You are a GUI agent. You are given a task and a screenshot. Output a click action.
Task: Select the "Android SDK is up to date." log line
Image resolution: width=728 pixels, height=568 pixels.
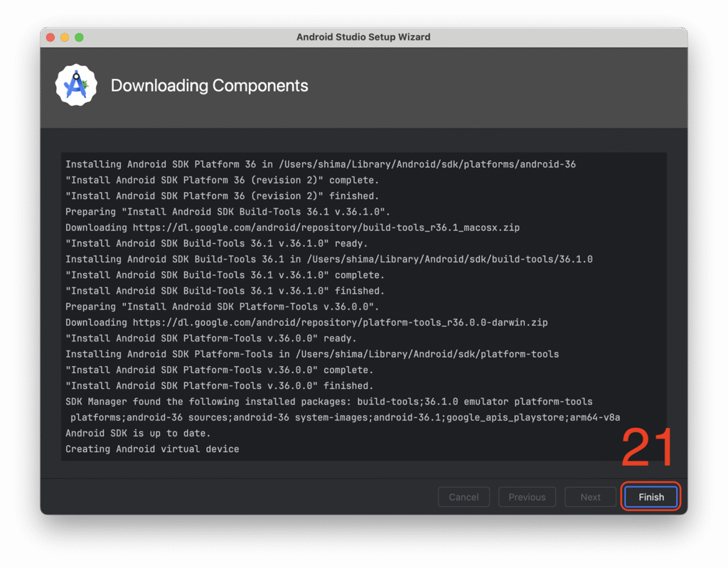point(138,433)
